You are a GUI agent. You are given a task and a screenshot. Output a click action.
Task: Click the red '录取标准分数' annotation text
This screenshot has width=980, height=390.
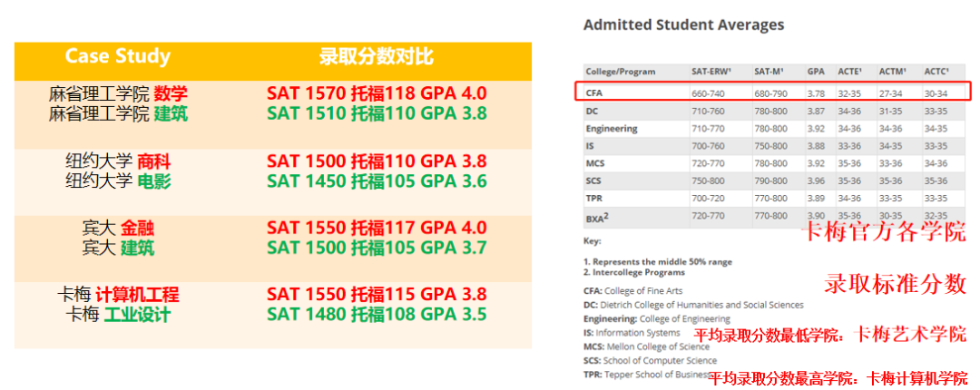coord(895,283)
